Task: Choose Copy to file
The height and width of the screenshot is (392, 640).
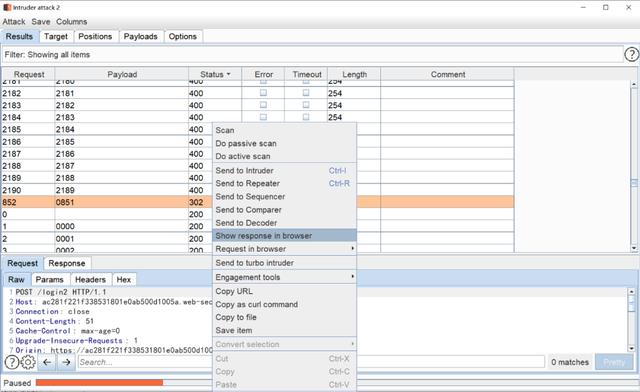Action: (284, 317)
